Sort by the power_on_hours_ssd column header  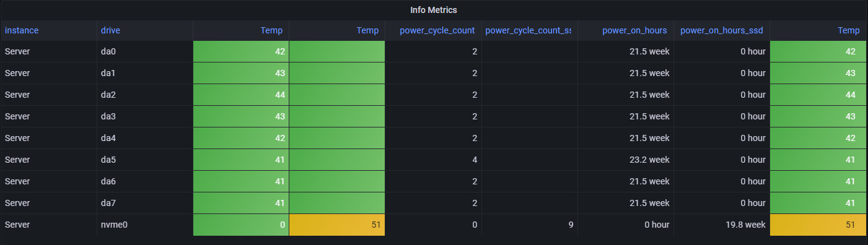click(722, 30)
